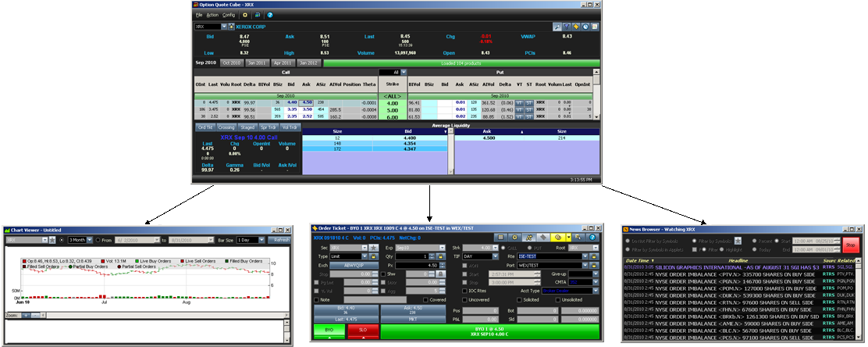Open the Config menu in Option Quote Cube
The image size is (868, 347).
(229, 15)
